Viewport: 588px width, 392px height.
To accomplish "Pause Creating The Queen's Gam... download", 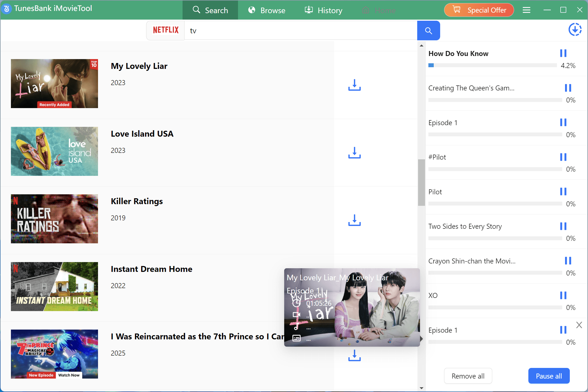I will coord(568,88).
